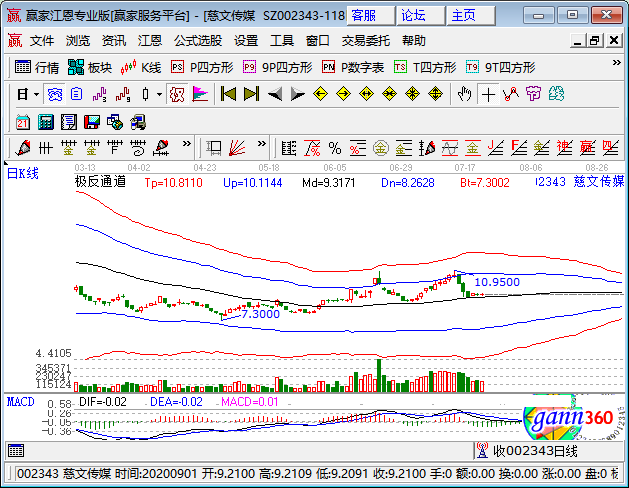Open the 文件 menu
Image resolution: width=629 pixels, height=488 pixels.
(42, 41)
